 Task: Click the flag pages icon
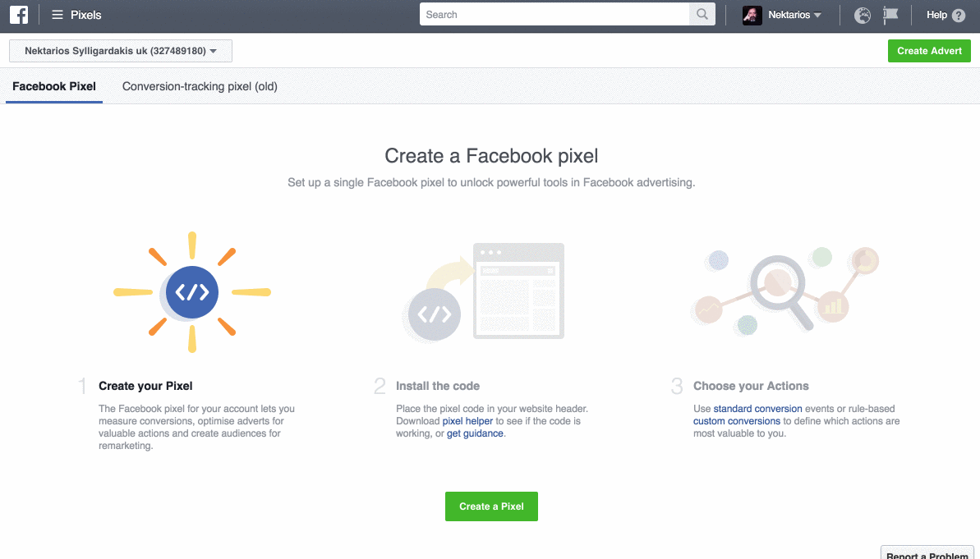[890, 15]
